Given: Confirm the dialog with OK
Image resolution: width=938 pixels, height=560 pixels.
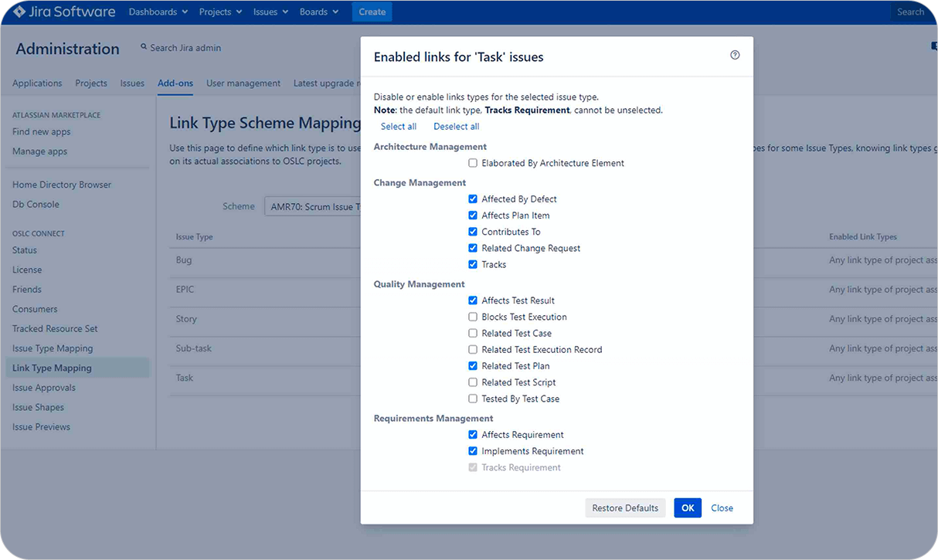Looking at the screenshot, I should (x=688, y=507).
